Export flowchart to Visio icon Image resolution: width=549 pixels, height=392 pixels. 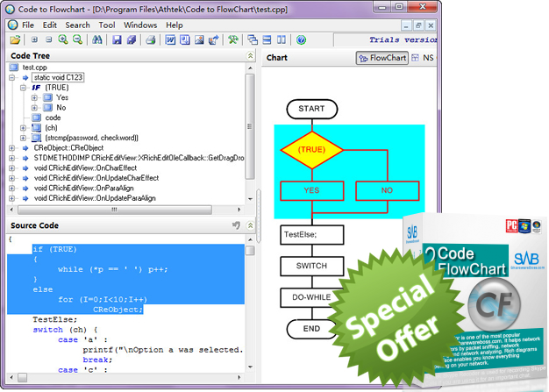point(185,39)
